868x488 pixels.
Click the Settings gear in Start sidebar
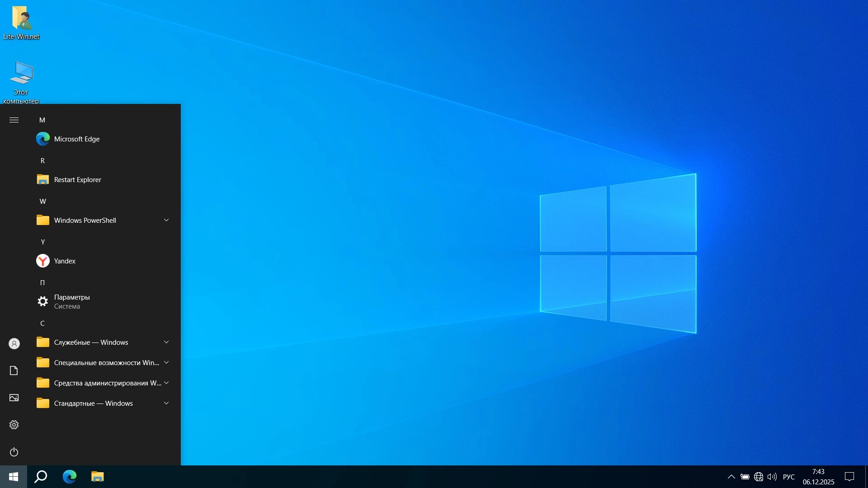click(x=14, y=425)
